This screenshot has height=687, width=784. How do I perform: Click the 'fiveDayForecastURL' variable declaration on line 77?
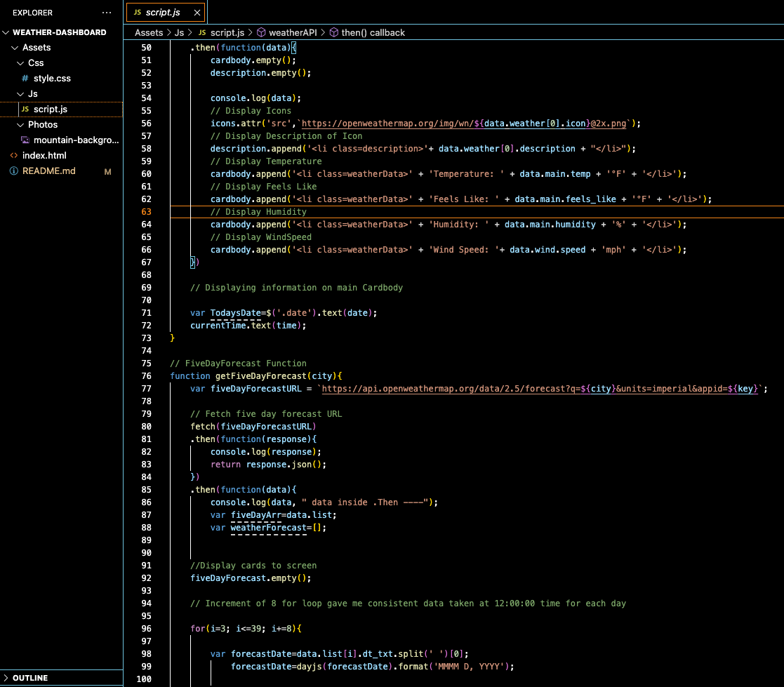[256, 389]
